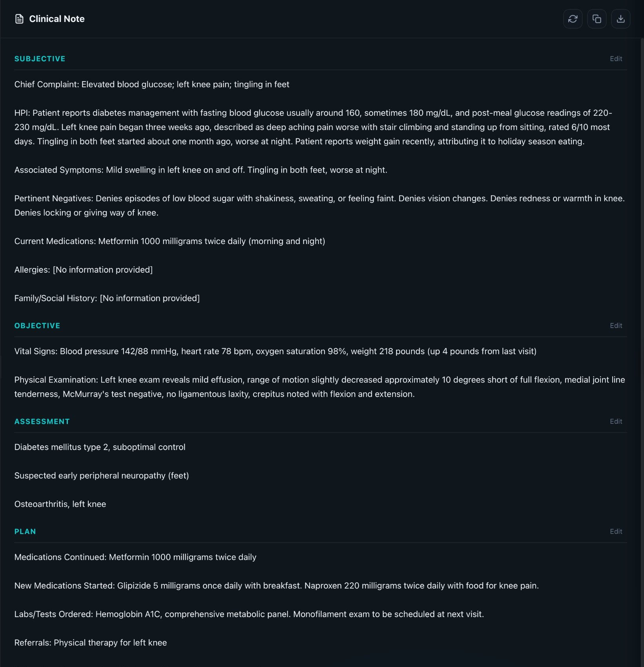Select the Clinical Note title
This screenshot has width=644, height=667.
pyautogui.click(x=57, y=18)
